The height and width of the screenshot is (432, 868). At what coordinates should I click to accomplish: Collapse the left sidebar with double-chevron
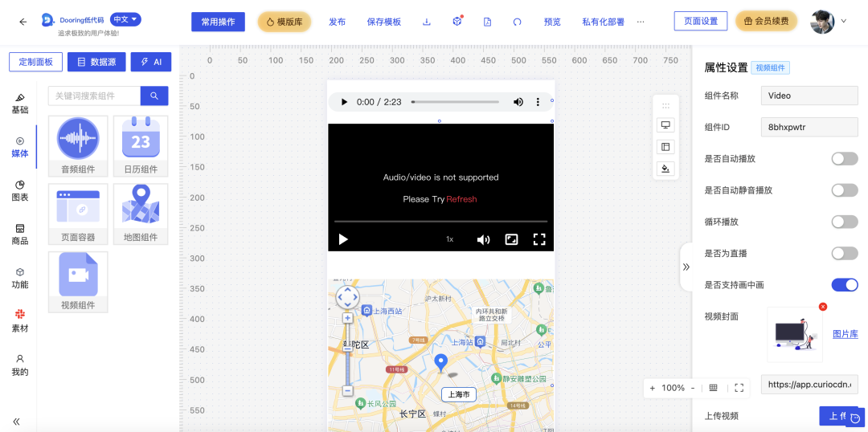(17, 421)
